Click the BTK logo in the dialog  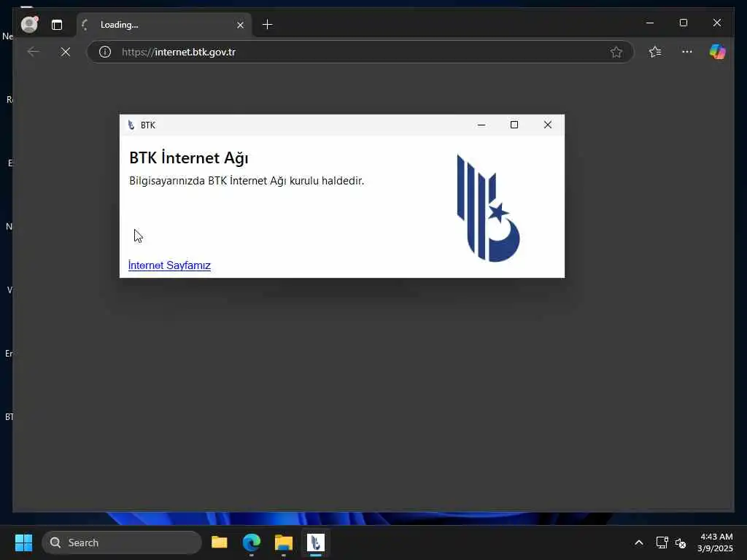(x=488, y=208)
